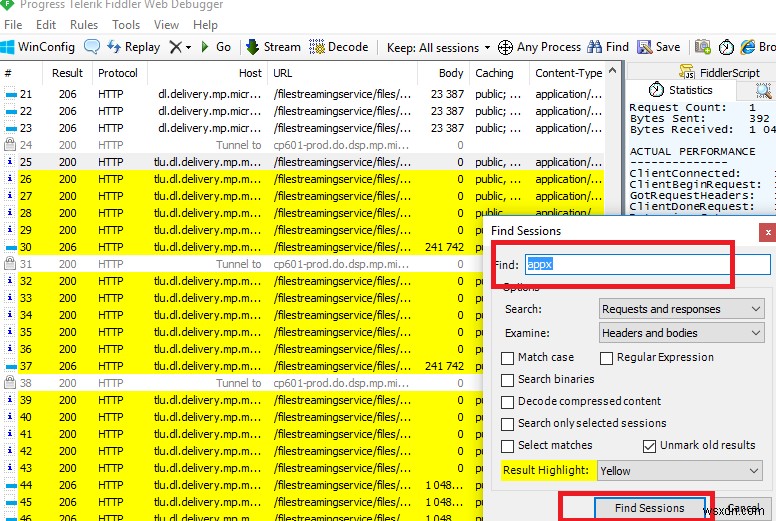Viewport: 776px width, 521px height.
Task: Sort sessions by Protocol column header
Action: (118, 73)
